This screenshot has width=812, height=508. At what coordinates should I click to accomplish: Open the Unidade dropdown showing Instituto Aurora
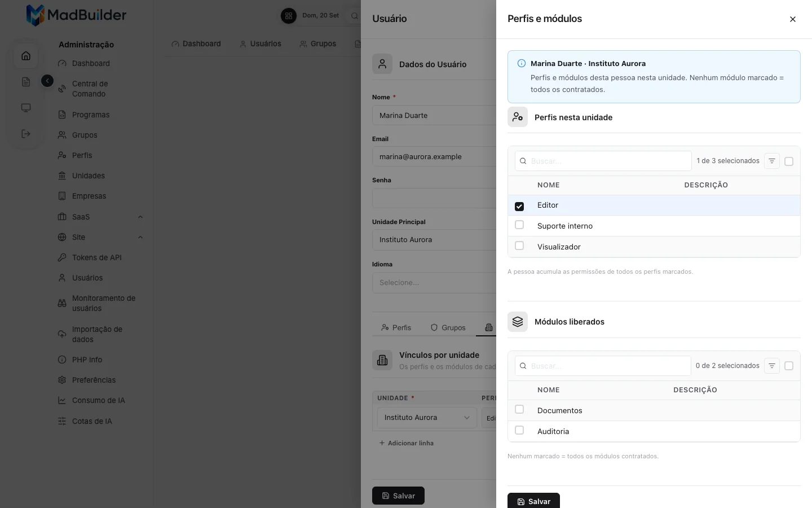pyautogui.click(x=427, y=418)
